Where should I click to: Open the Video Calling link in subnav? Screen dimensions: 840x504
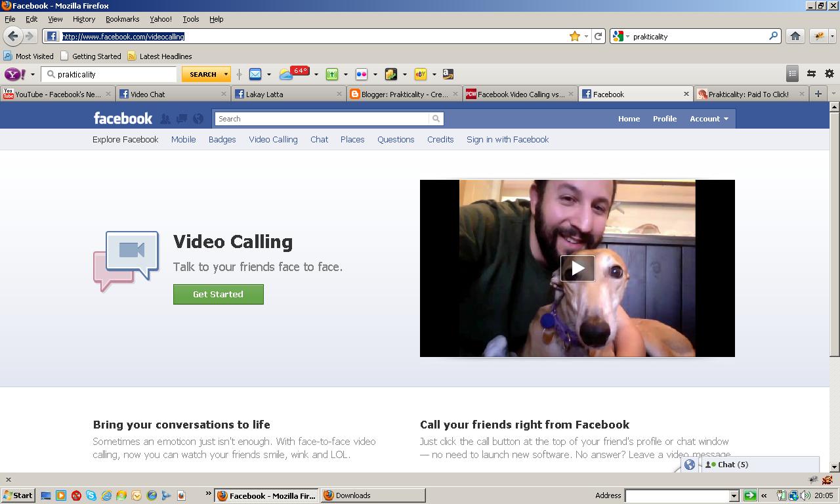(273, 139)
